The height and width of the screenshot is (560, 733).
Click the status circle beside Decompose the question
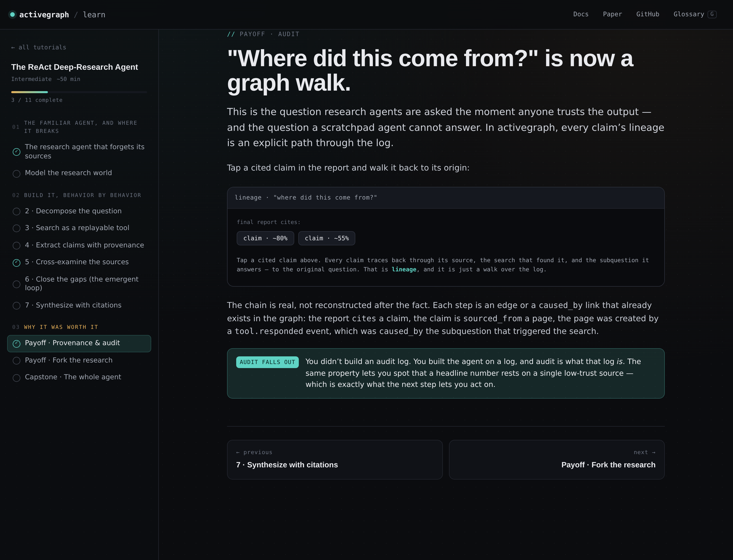[16, 211]
